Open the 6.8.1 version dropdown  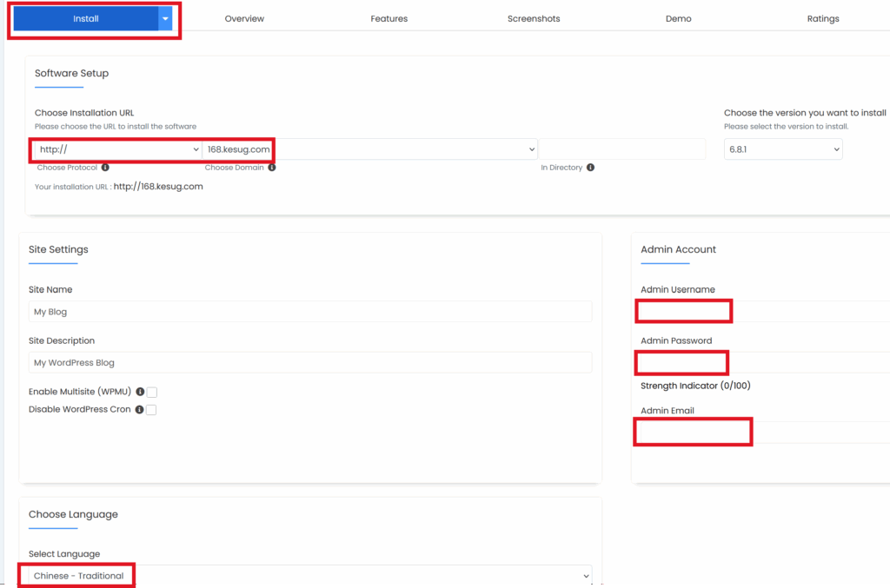(x=783, y=149)
